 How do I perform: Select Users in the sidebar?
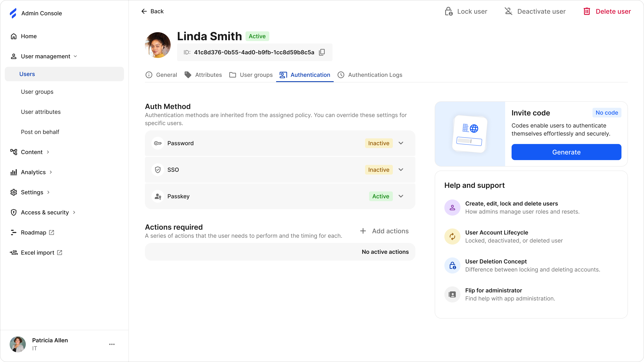point(64,74)
